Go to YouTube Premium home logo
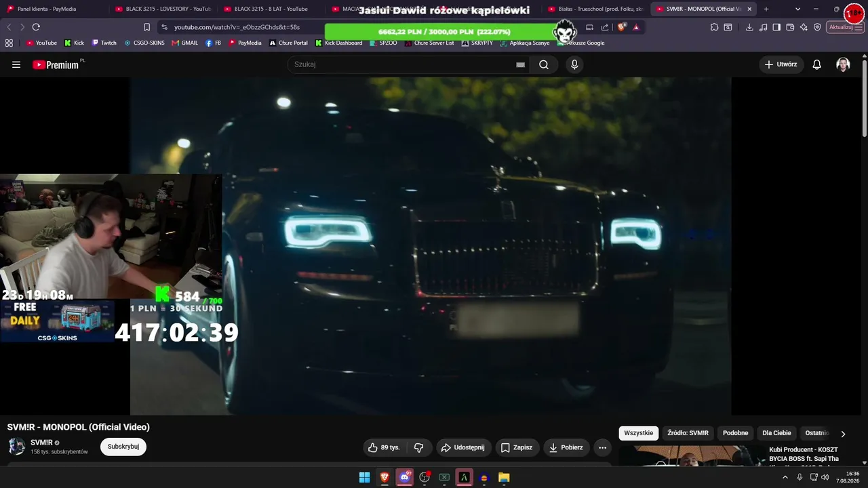This screenshot has height=488, width=868. click(x=56, y=64)
